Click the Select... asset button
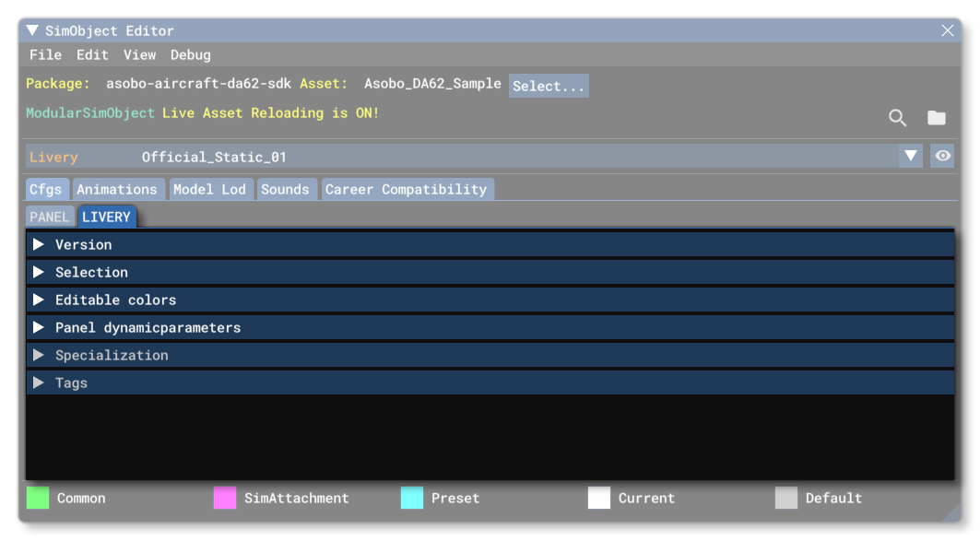The width and height of the screenshot is (980, 541). pyautogui.click(x=549, y=85)
